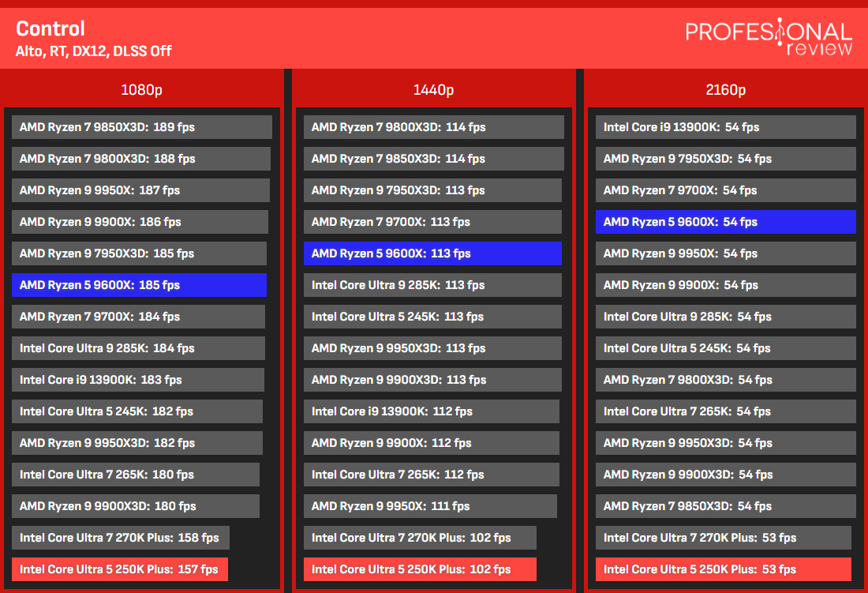This screenshot has height=593, width=868.
Task: Click Core Ultra 9 285K 113 fps row
Action: (433, 285)
